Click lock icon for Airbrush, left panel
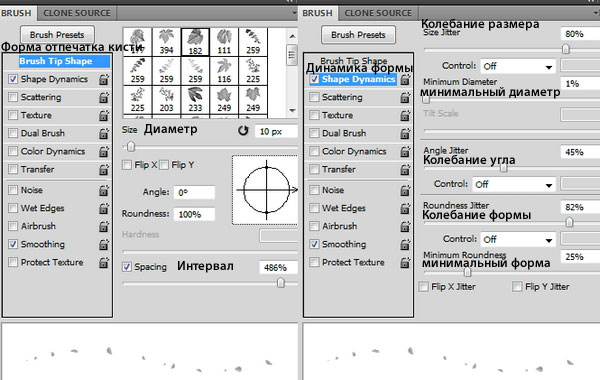Image resolution: width=600 pixels, height=380 pixels. coord(104,226)
